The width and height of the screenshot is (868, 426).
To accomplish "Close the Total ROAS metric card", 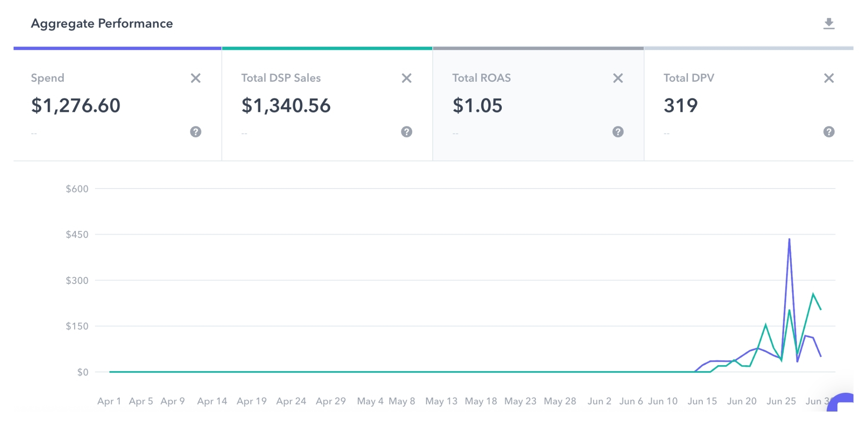I will click(x=618, y=78).
